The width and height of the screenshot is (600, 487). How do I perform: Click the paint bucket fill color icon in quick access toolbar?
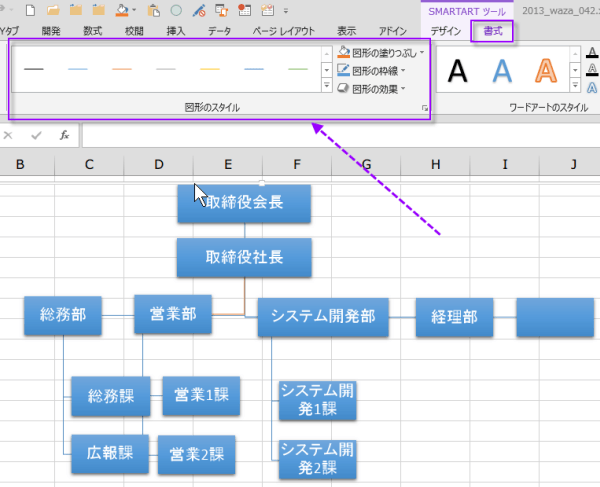tap(122, 10)
